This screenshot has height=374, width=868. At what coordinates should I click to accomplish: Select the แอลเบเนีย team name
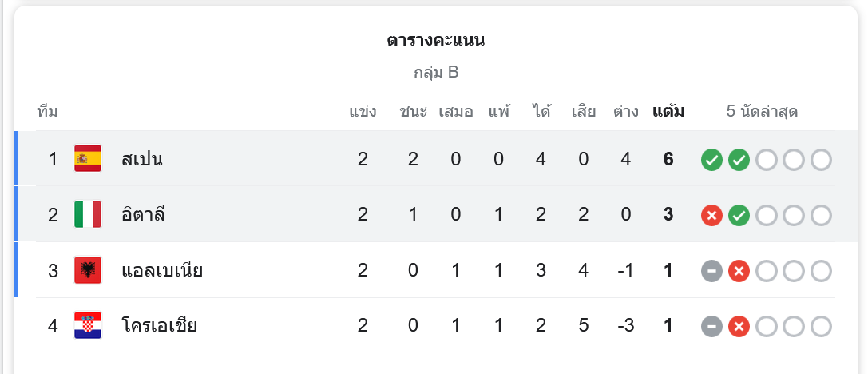tap(162, 270)
